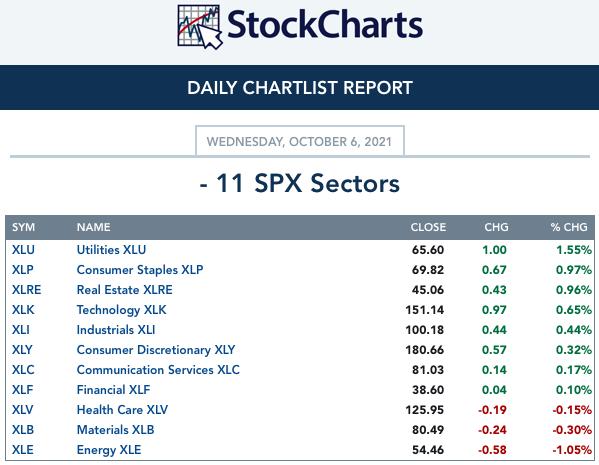
Task: Click the StockCharts logo icon
Action: click(x=200, y=27)
